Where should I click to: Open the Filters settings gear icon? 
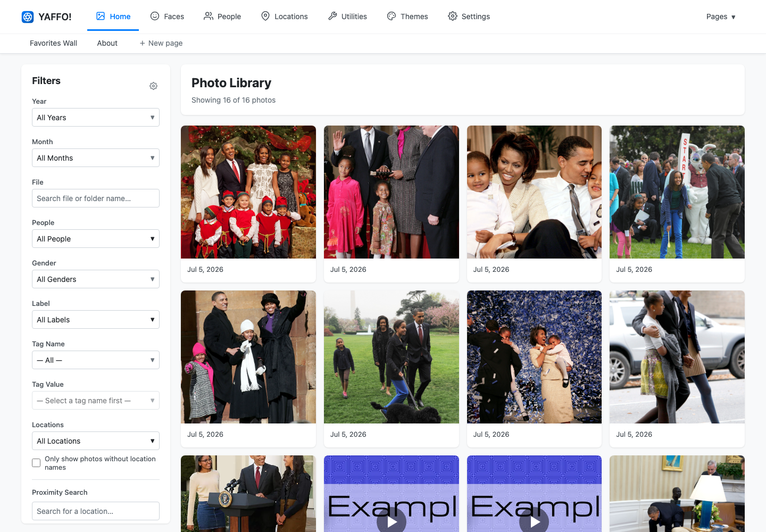(153, 86)
